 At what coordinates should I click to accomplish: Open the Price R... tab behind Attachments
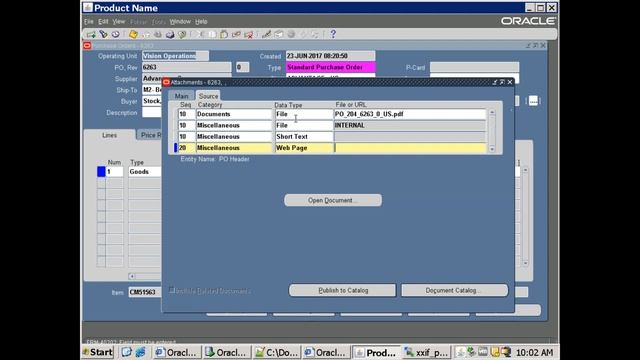pos(150,135)
